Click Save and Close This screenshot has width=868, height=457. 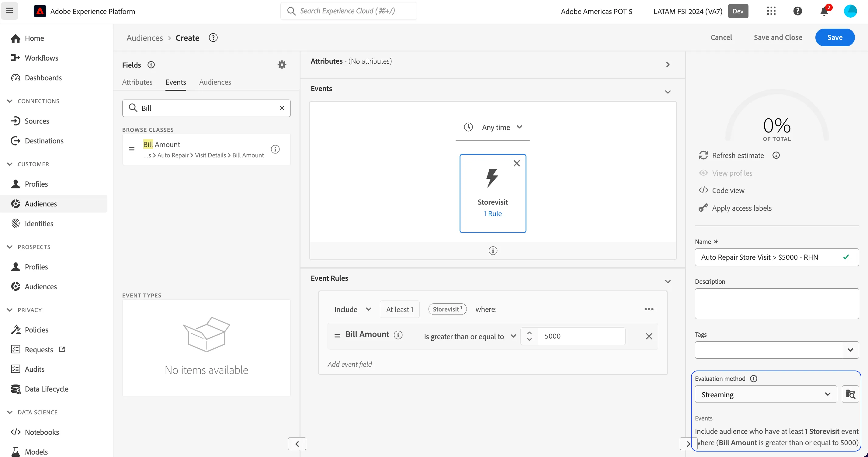778,37
